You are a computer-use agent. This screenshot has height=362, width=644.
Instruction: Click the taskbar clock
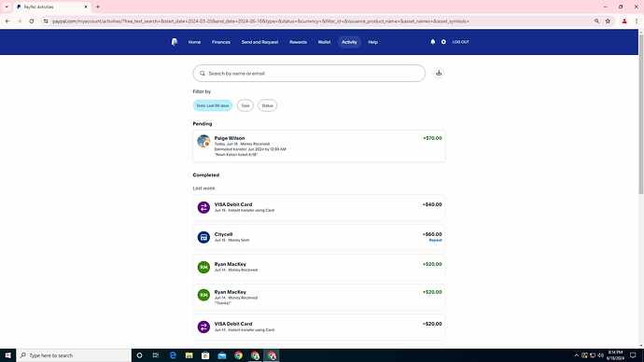coord(615,355)
